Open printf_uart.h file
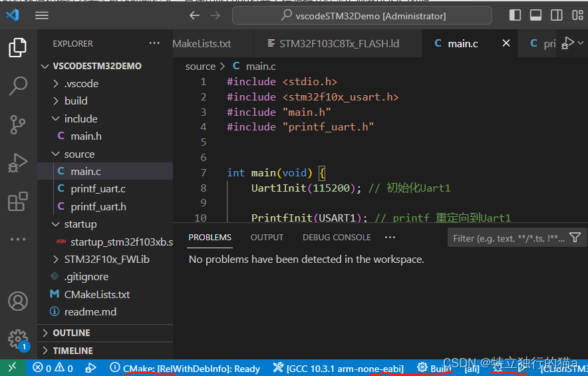The height and width of the screenshot is (376, 588). point(105,206)
